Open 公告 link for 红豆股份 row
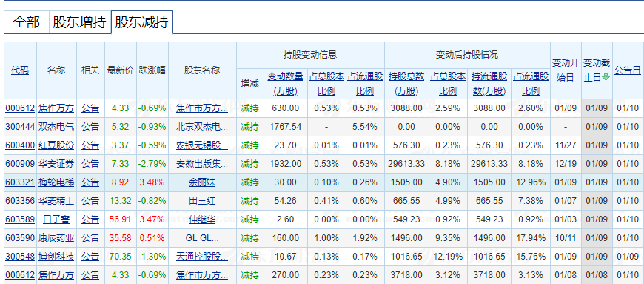Viewport: 644px width, 284px height. pyautogui.click(x=90, y=145)
